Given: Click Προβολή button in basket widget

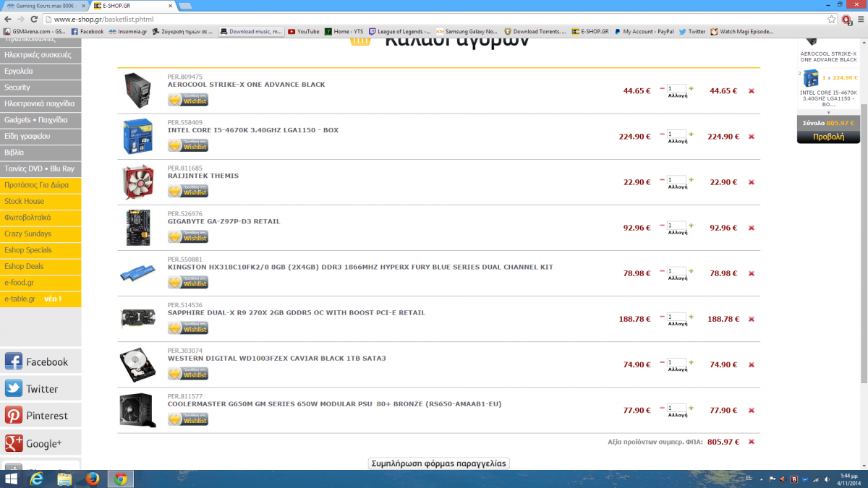Looking at the screenshot, I should (828, 136).
